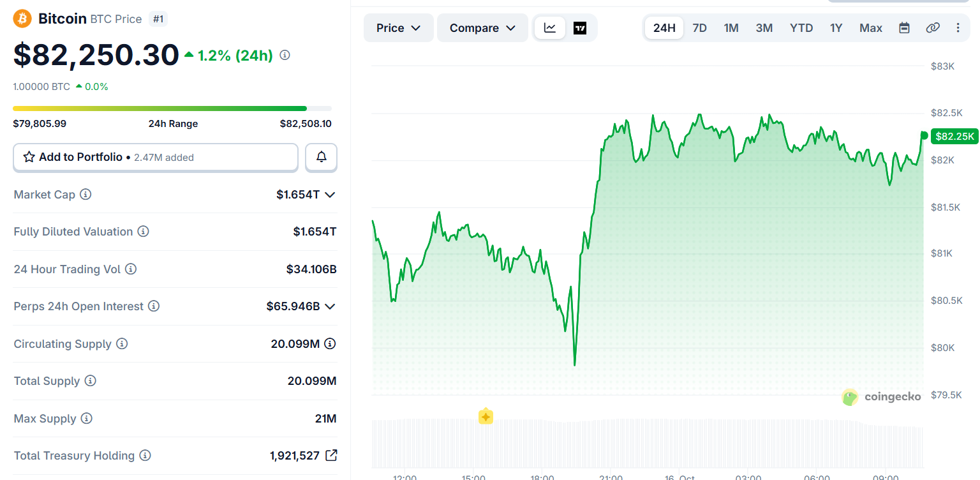Click the yellow sparkle event marker
Image resolution: width=980 pixels, height=480 pixels.
click(486, 417)
